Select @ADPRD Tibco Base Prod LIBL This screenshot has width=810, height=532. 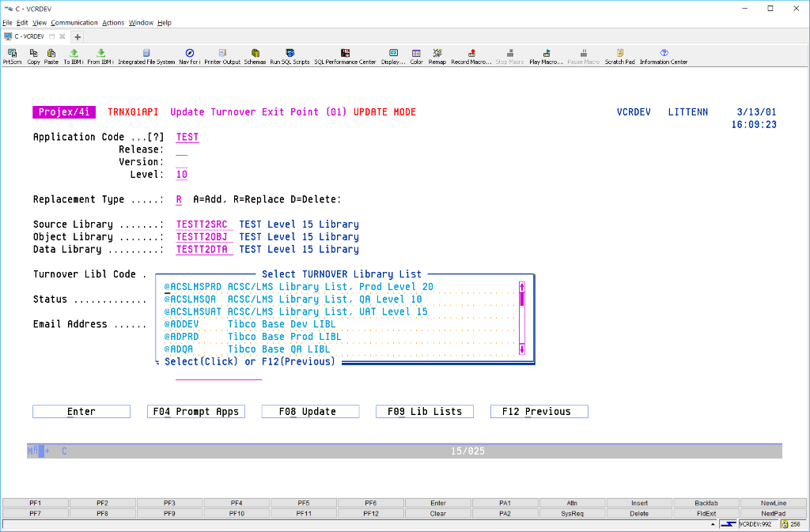click(x=340, y=337)
